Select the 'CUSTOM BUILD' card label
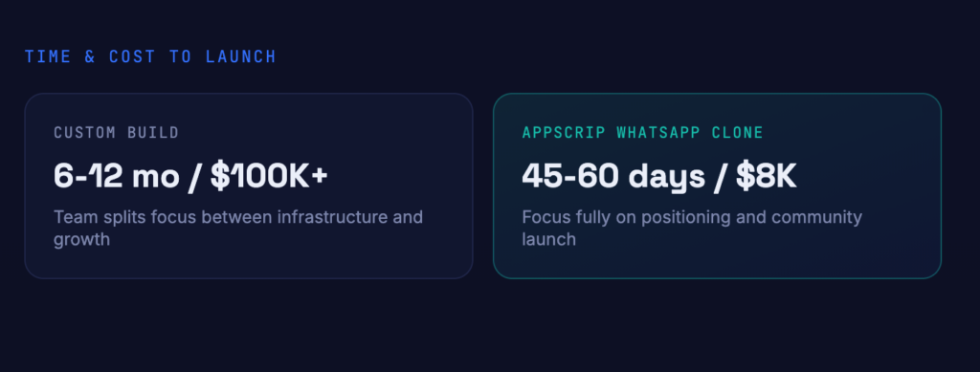 [116, 132]
